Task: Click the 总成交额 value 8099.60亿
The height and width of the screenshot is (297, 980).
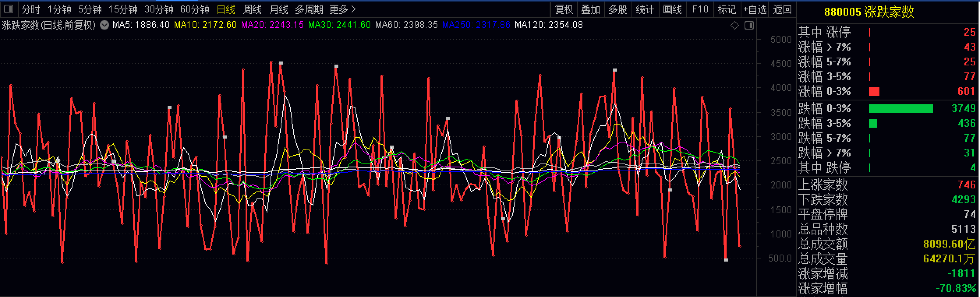Action: (x=950, y=244)
